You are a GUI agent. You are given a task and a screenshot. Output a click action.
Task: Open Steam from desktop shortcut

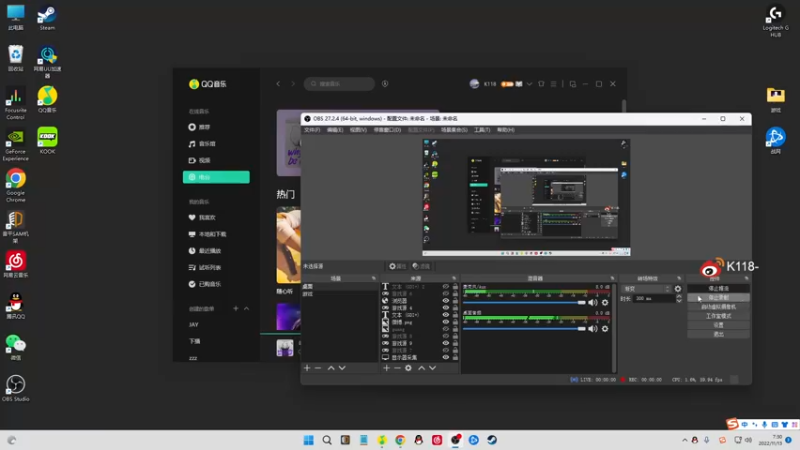tap(47, 18)
